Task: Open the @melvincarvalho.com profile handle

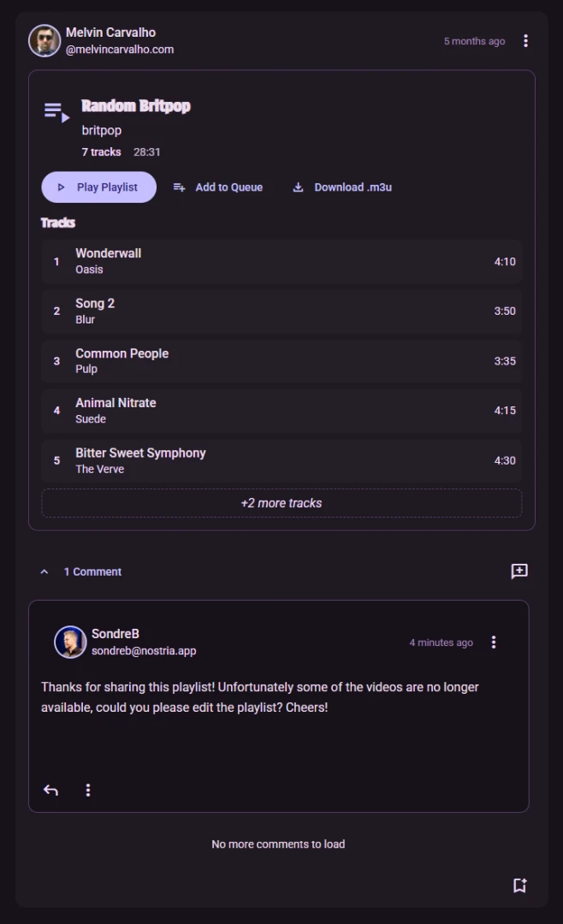Action: [120, 50]
